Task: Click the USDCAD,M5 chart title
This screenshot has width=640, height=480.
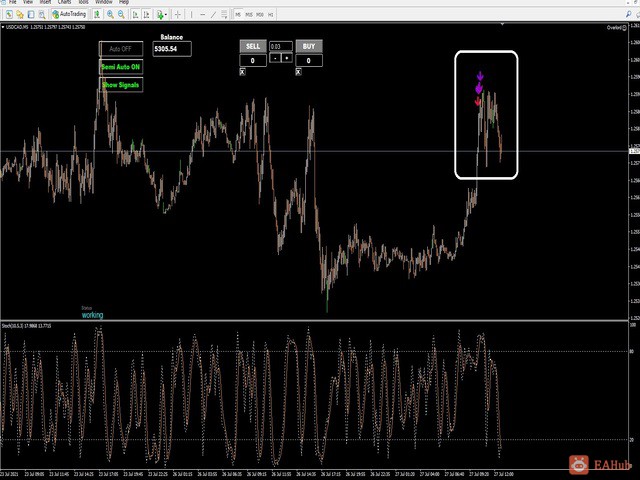Action: coord(18,27)
